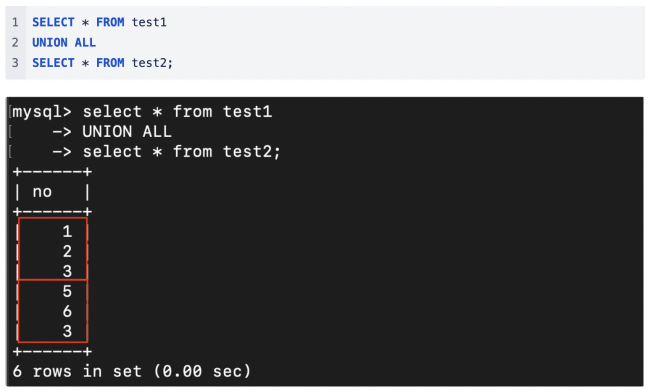Image resolution: width=649 pixels, height=391 pixels.
Task: Click the test1 table name in code block
Action: pos(149,22)
